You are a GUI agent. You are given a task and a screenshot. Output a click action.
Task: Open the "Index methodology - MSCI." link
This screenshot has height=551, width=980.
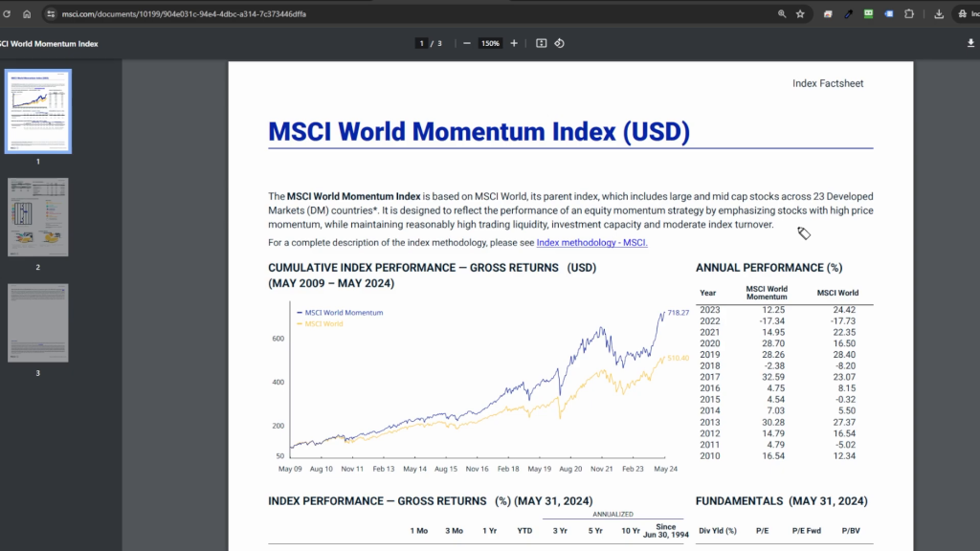(x=591, y=242)
